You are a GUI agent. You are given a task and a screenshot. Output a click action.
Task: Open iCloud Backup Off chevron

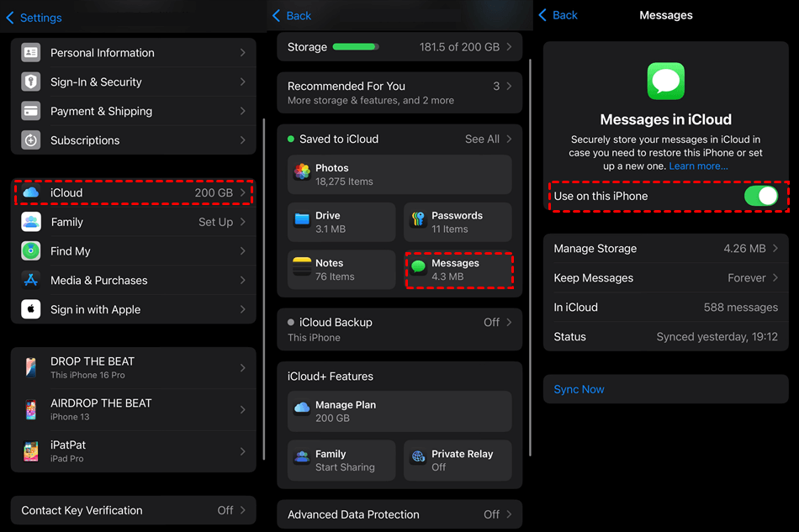pyautogui.click(x=509, y=322)
